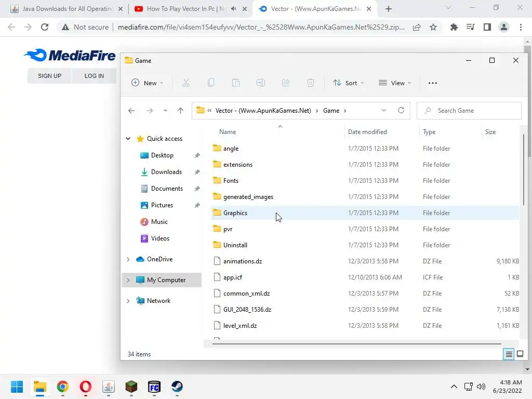The image size is (532, 399).
Task: Go back in File Explorer
Action: [x=131, y=111]
